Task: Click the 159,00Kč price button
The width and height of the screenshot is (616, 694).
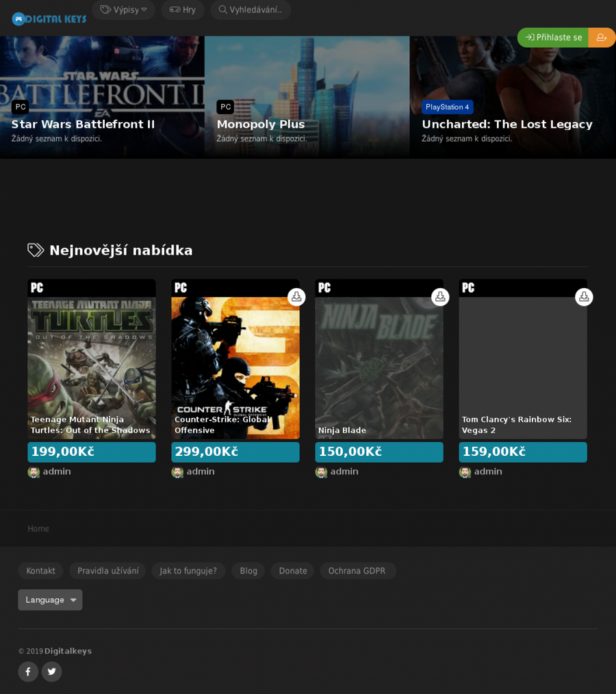Action: 523,452
